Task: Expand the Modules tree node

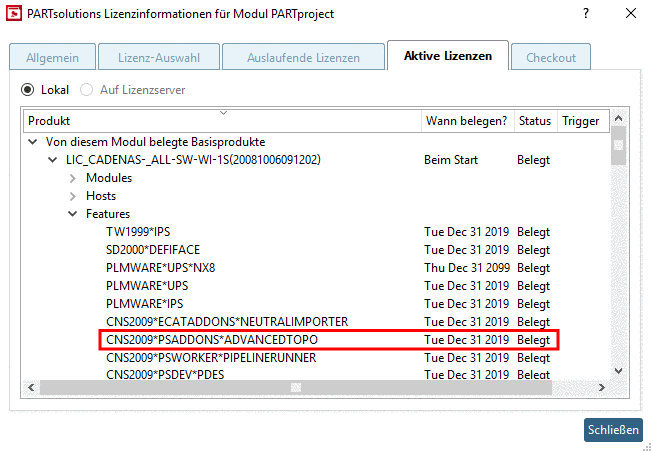Action: (x=73, y=178)
